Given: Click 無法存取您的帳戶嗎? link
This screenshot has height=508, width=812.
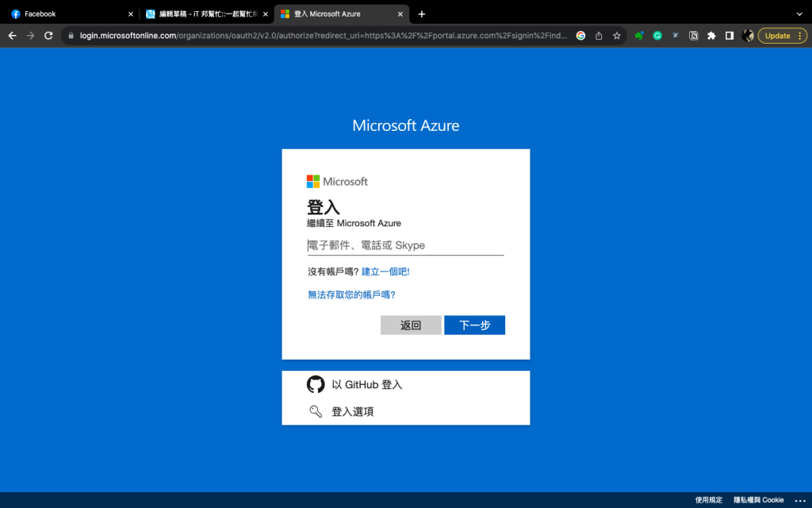Looking at the screenshot, I should (351, 295).
